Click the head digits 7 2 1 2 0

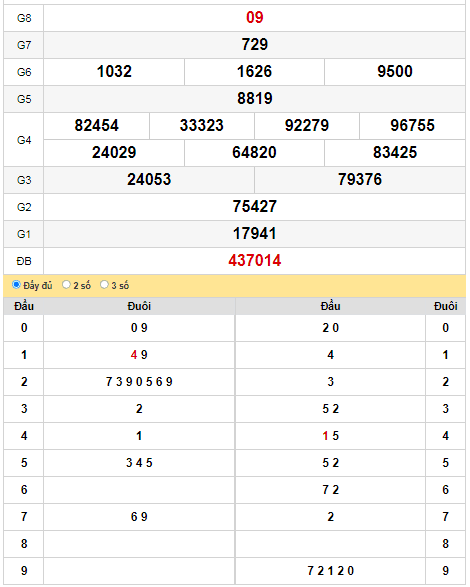[x=331, y=571]
